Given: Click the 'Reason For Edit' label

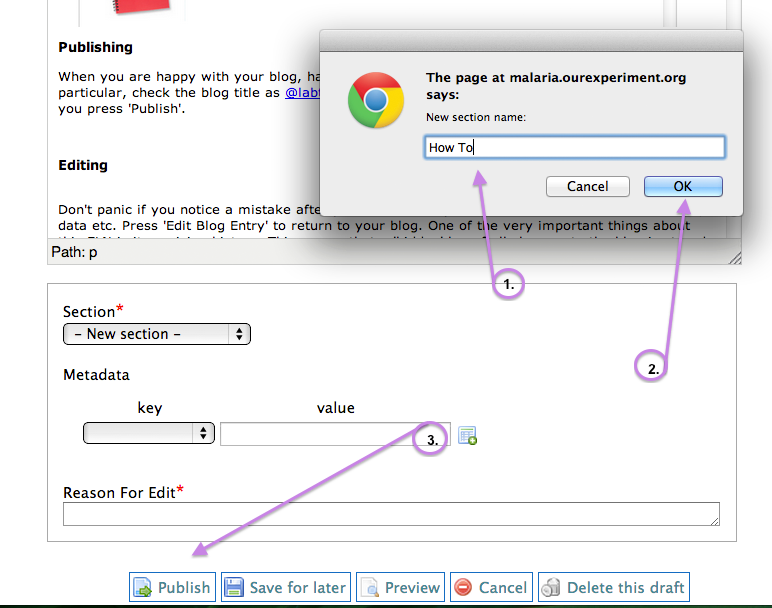Looking at the screenshot, I should tap(119, 493).
